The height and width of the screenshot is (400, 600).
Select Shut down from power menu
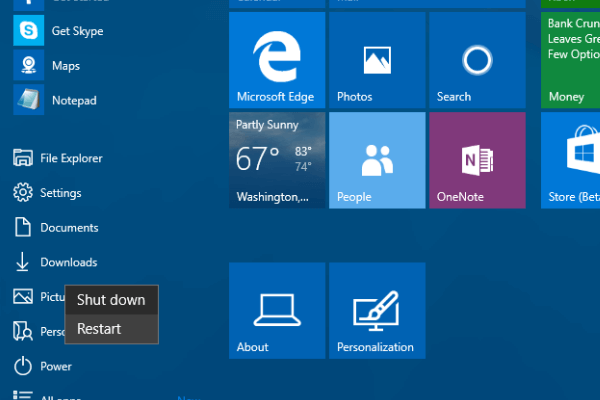coord(111,300)
